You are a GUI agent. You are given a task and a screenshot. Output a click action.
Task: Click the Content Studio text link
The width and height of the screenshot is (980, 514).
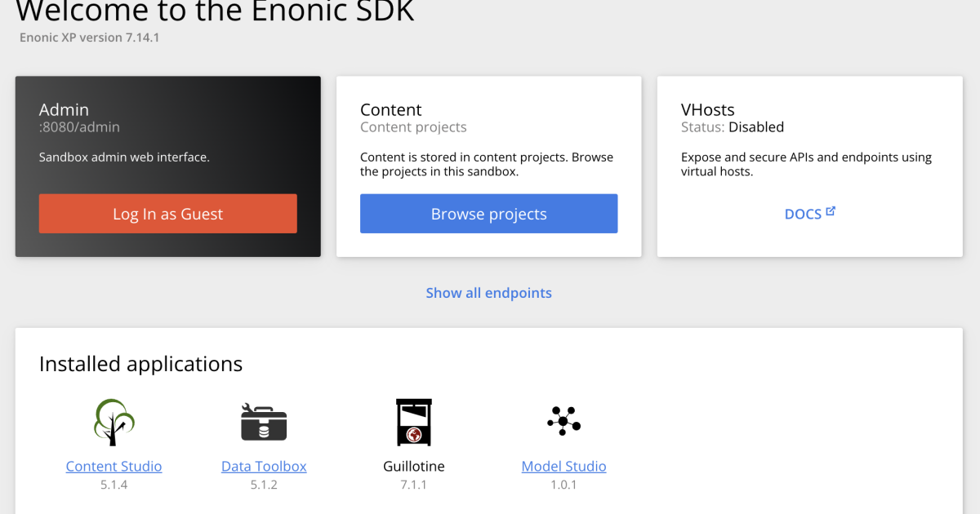(x=114, y=466)
